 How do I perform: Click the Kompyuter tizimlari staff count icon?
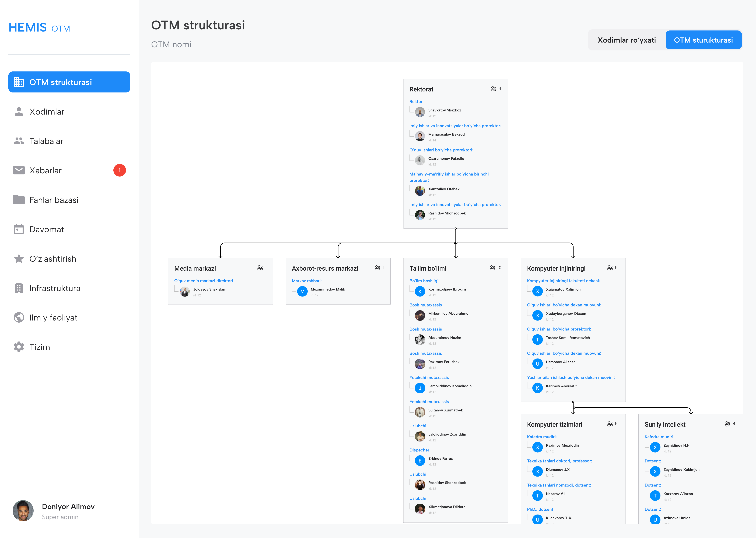click(x=610, y=424)
